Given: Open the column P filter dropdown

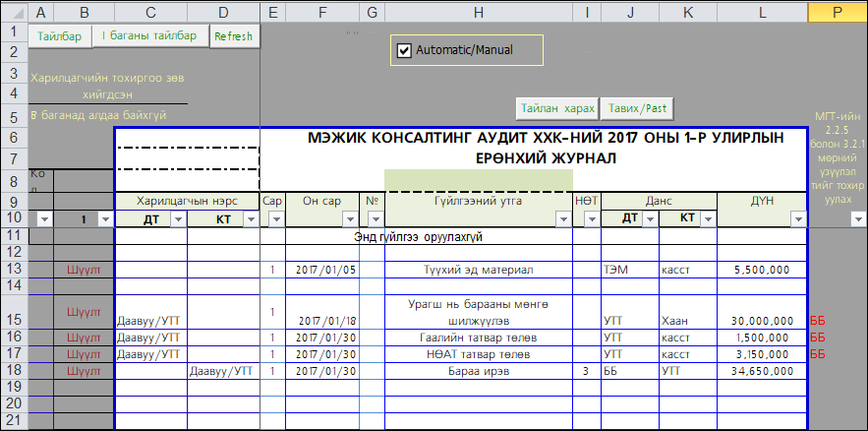Looking at the screenshot, I should (x=857, y=219).
